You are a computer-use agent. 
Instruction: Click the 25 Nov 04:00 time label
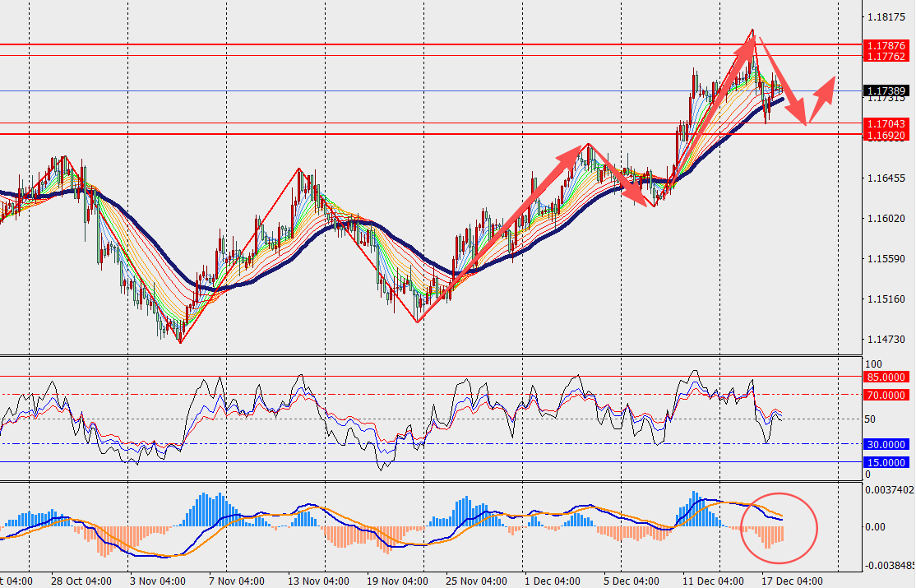point(476,581)
